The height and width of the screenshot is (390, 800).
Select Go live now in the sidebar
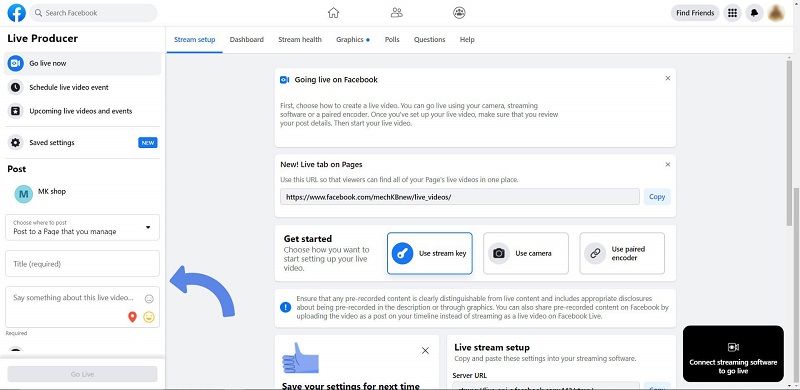[x=82, y=63]
